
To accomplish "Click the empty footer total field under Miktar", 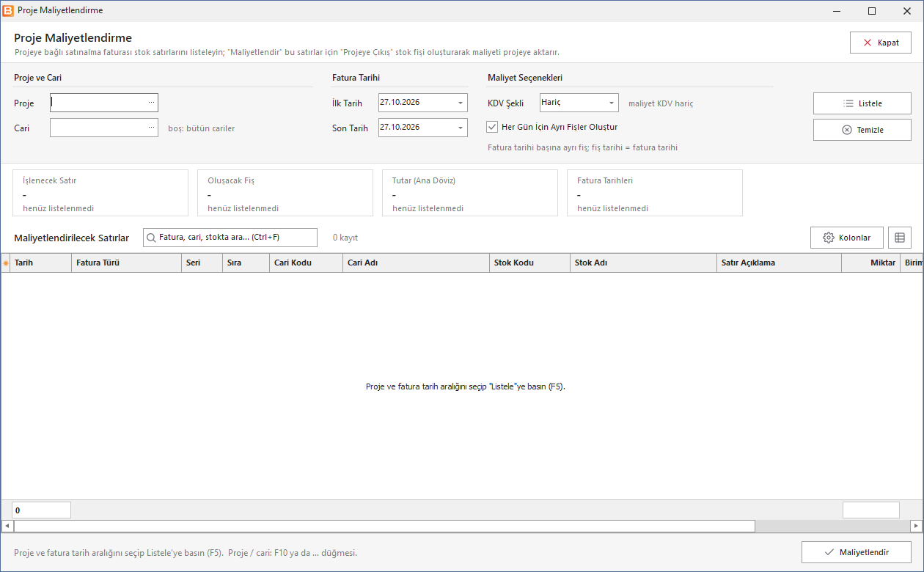I will [x=871, y=510].
